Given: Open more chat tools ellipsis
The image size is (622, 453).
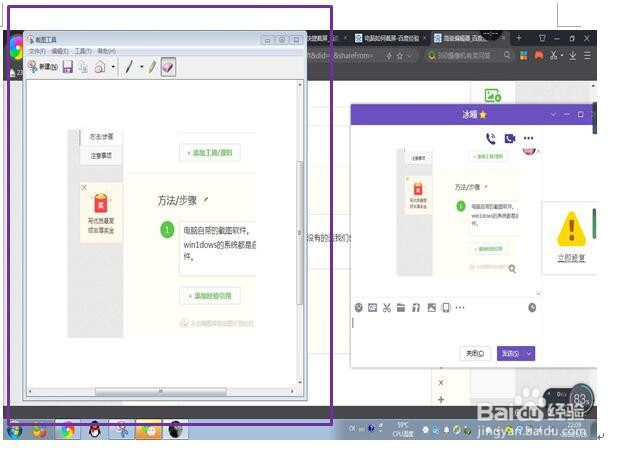Looking at the screenshot, I should (x=460, y=307).
